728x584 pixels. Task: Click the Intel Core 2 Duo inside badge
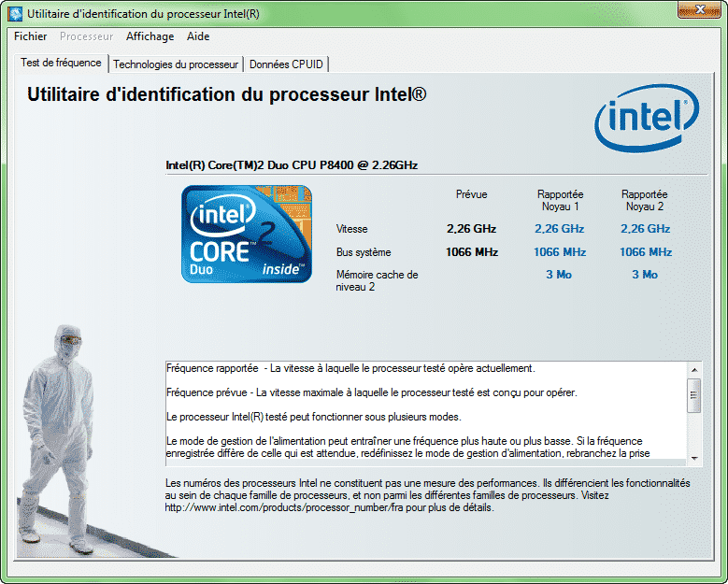246,234
